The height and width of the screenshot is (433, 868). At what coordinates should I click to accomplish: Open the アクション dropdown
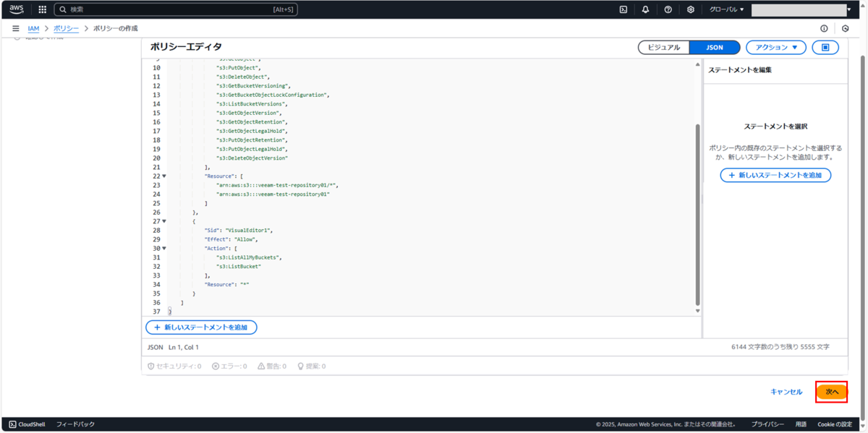click(775, 47)
